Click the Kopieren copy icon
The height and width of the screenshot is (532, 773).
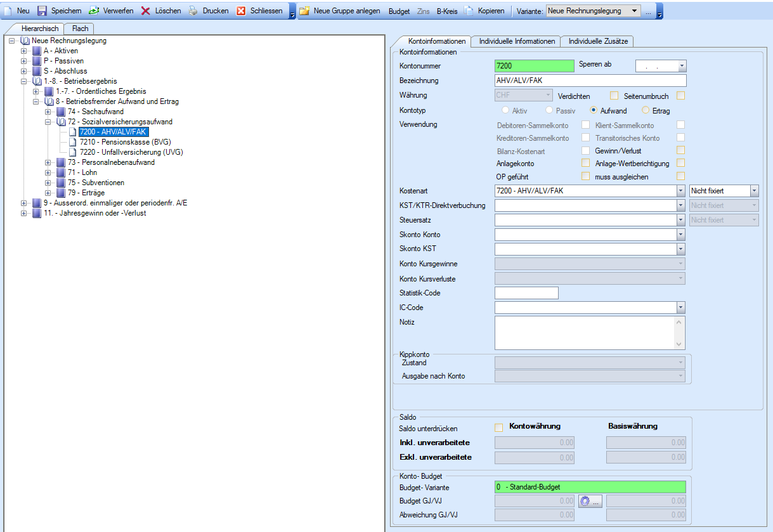coord(469,11)
